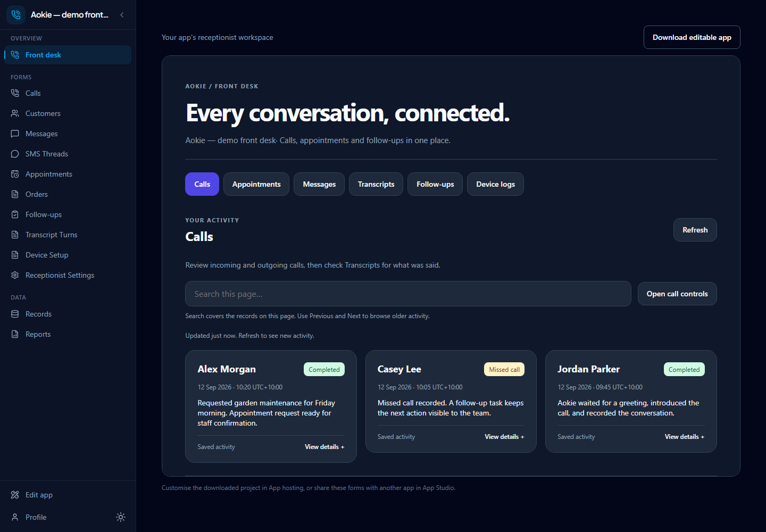The height and width of the screenshot is (532, 766).
Task: Click the Records database icon
Action: tap(15, 314)
